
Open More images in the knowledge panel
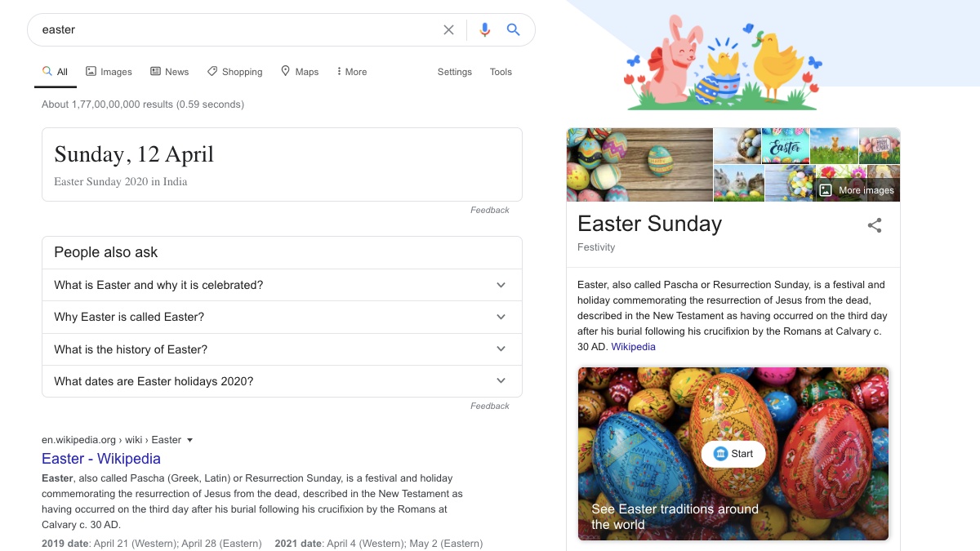click(x=857, y=189)
